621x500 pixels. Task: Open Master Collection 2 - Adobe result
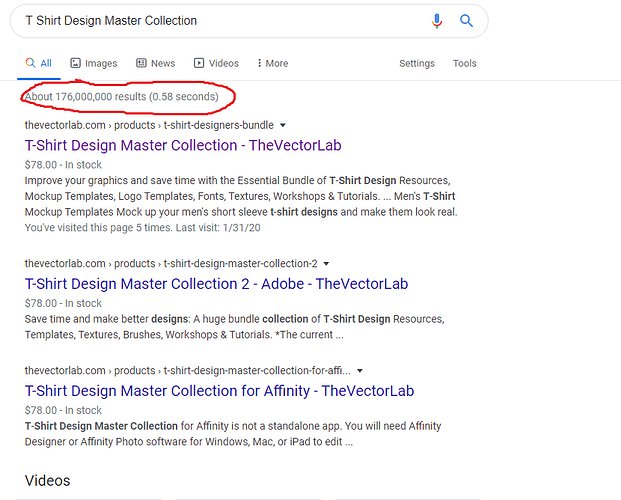coord(216,284)
